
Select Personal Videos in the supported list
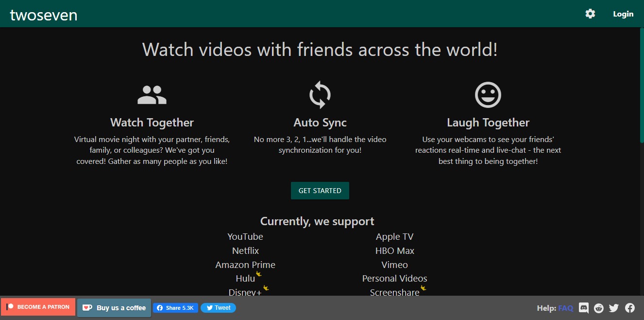[395, 279]
